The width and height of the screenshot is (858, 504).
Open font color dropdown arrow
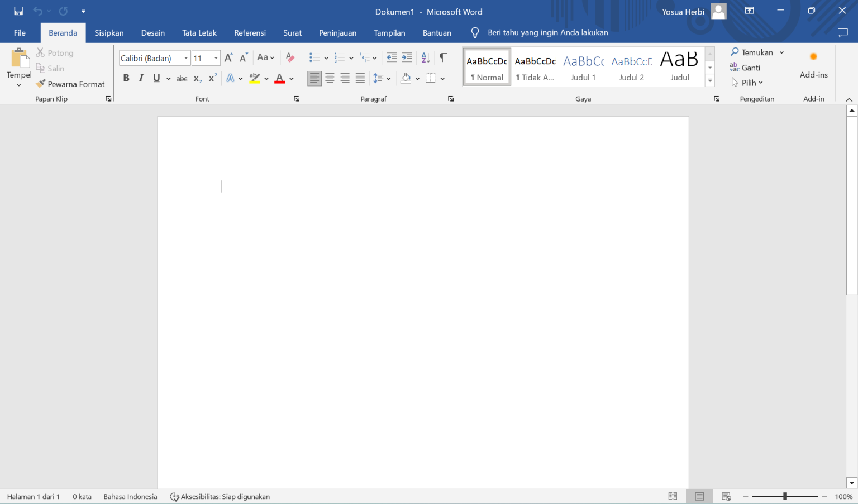click(292, 79)
